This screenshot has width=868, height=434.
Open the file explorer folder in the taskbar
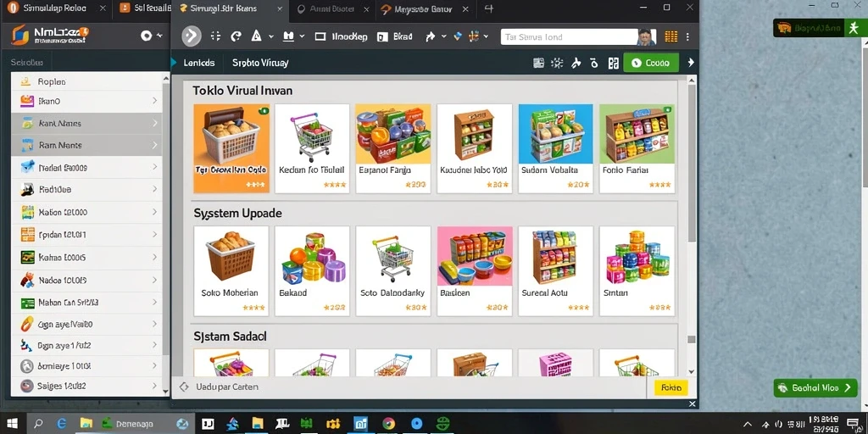(86, 424)
